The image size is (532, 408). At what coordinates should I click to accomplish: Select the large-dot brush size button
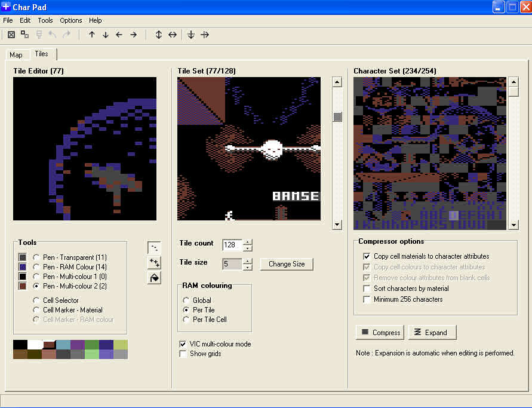click(154, 262)
